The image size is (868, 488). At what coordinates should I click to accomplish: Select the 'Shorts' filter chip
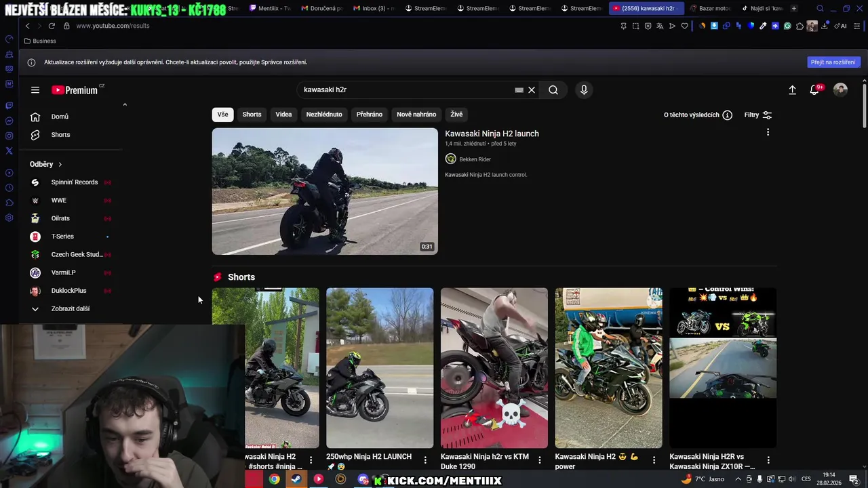coord(252,115)
